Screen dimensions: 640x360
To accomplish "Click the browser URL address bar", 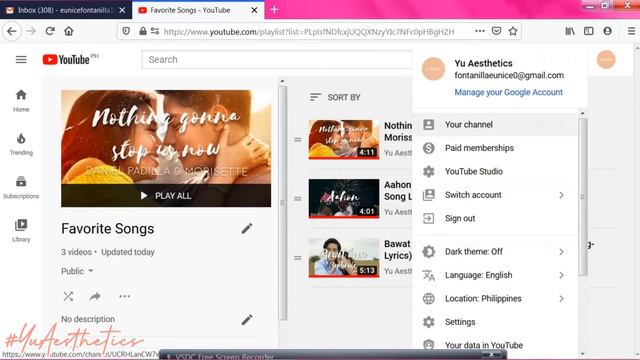I will click(309, 31).
